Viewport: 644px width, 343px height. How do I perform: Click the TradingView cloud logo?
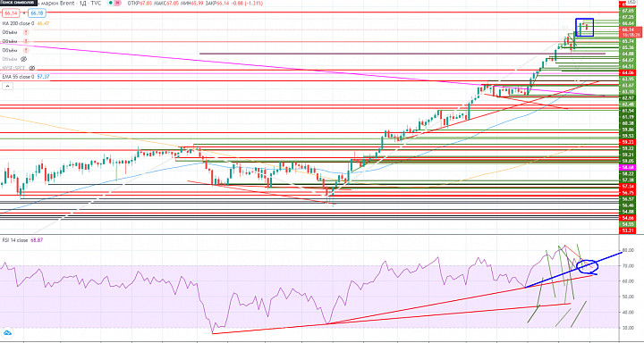[6, 333]
